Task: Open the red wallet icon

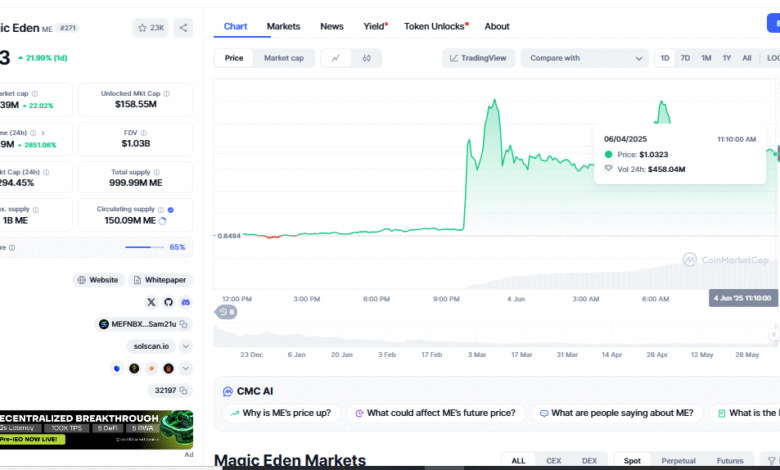Action: tap(169, 369)
